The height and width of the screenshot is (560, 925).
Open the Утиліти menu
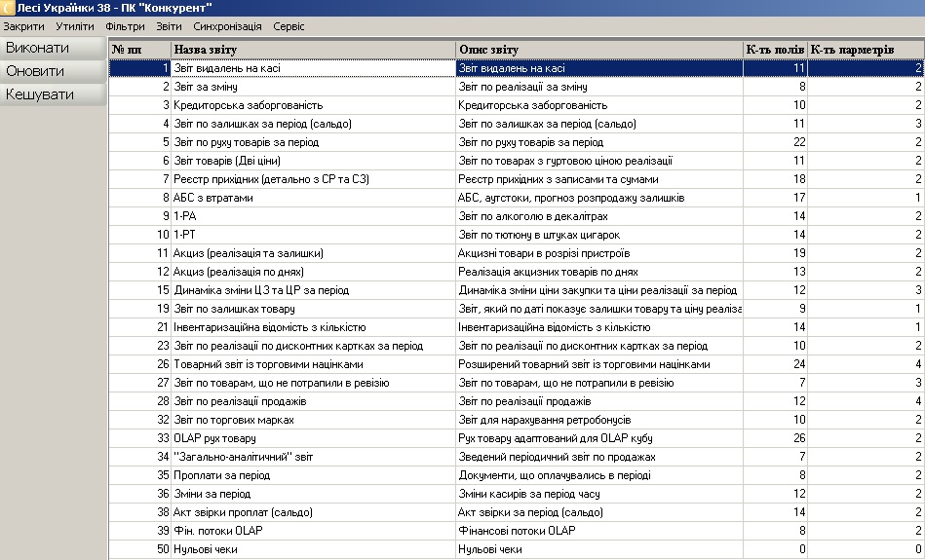(76, 26)
